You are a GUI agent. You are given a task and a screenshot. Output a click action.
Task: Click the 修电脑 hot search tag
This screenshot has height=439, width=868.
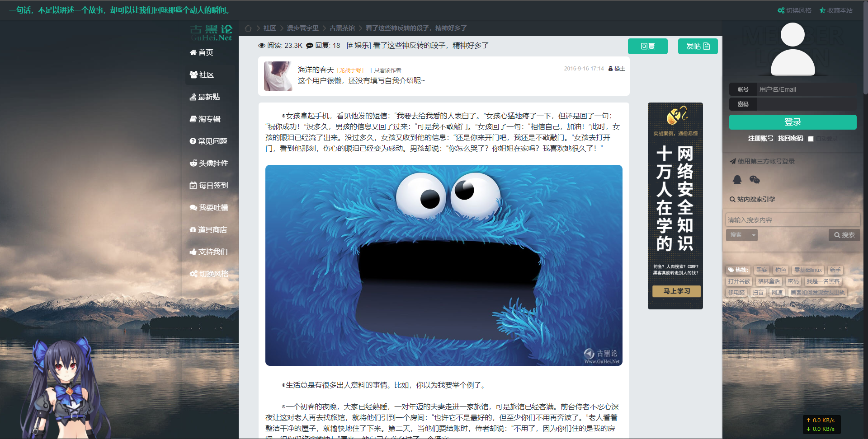(x=736, y=292)
